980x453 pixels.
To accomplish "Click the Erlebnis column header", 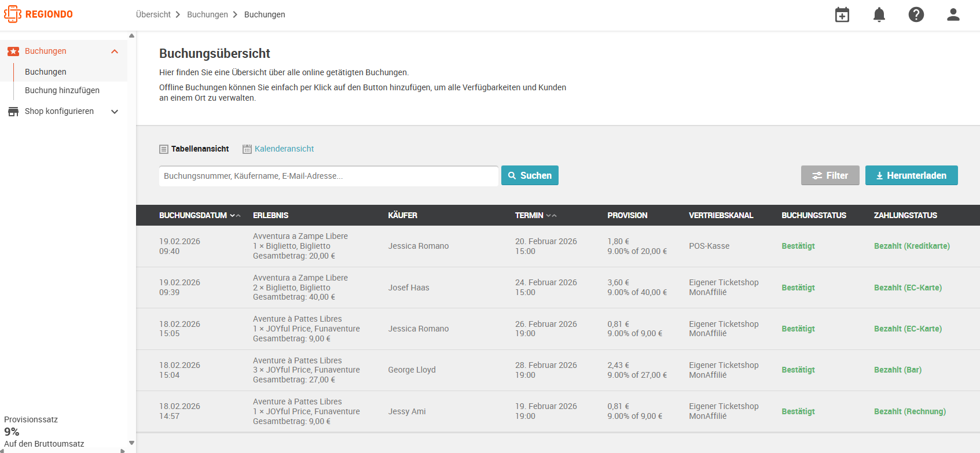I will click(x=270, y=215).
